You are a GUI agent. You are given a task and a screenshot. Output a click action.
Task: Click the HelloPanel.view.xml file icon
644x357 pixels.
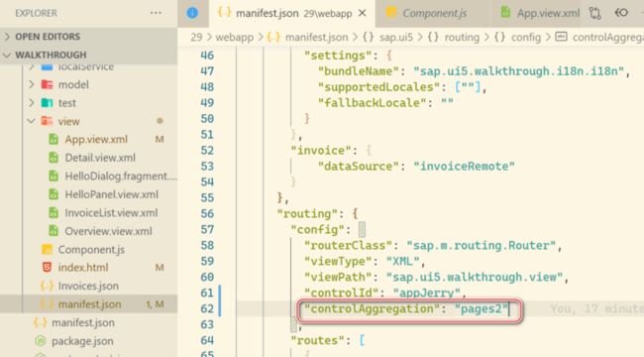[54, 194]
